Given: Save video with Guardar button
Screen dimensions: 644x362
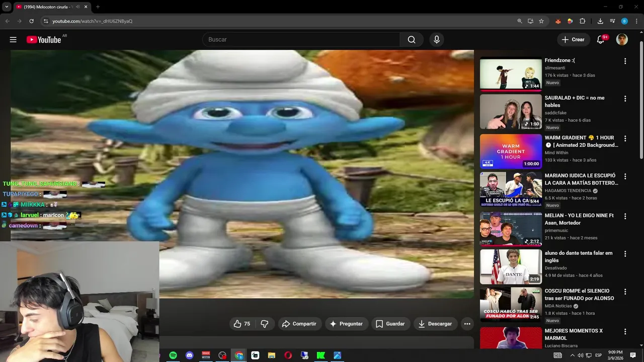Looking at the screenshot, I should (x=390, y=324).
